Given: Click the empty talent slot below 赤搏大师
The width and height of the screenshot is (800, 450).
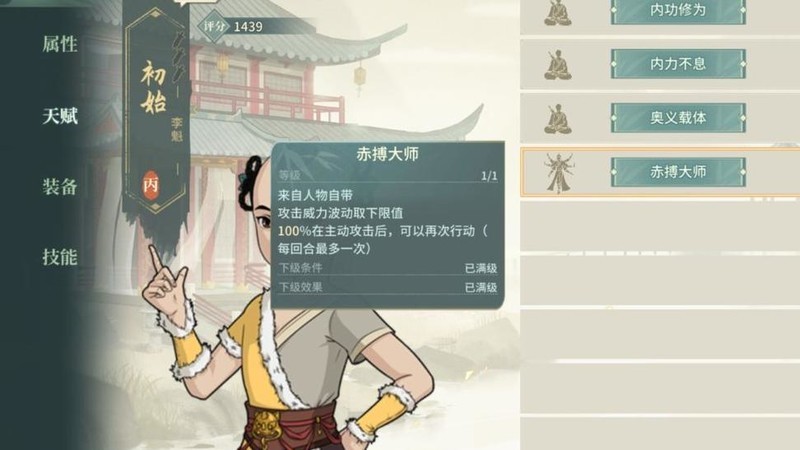Looking at the screenshot, I should click(660, 226).
